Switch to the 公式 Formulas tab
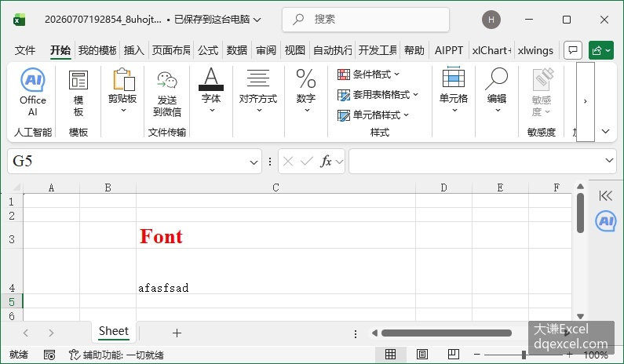624x364 pixels. (x=208, y=50)
